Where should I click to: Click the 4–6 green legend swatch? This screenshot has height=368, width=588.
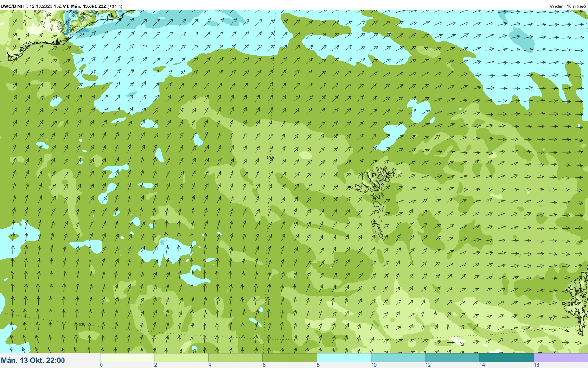pos(236,357)
